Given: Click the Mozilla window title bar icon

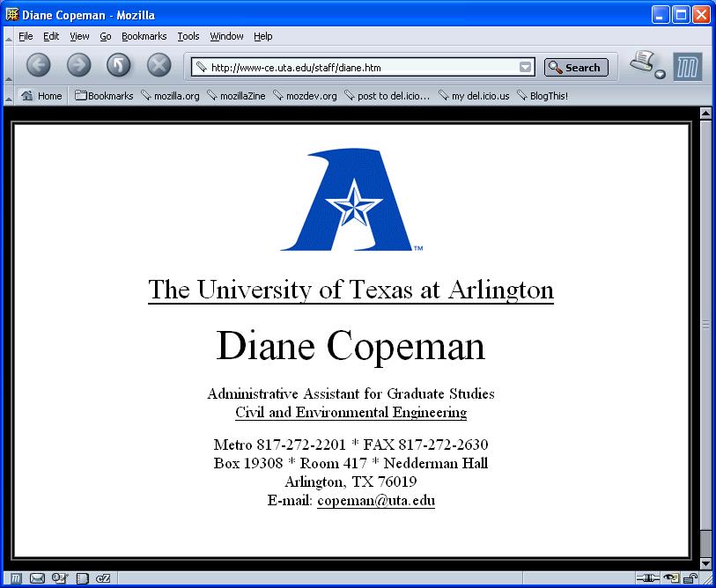Looking at the screenshot, I should pos(11,15).
